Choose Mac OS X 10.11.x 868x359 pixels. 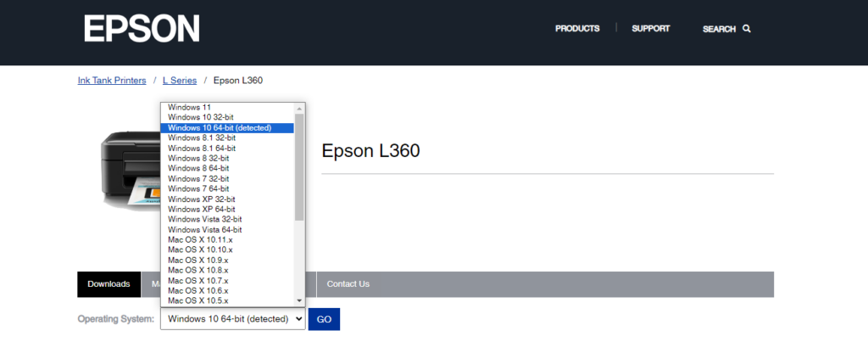point(227,240)
